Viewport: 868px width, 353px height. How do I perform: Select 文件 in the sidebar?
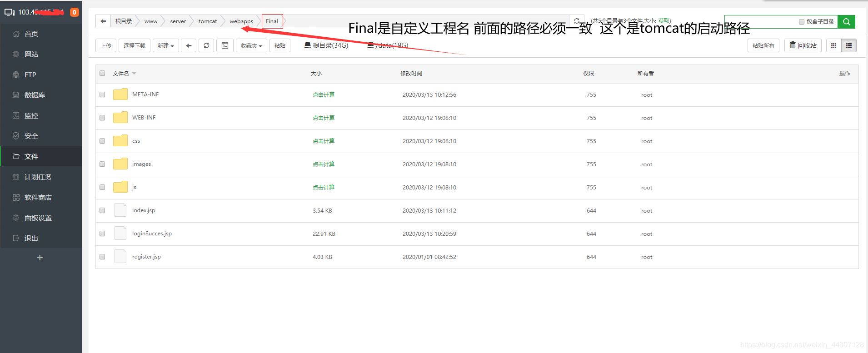tap(41, 156)
